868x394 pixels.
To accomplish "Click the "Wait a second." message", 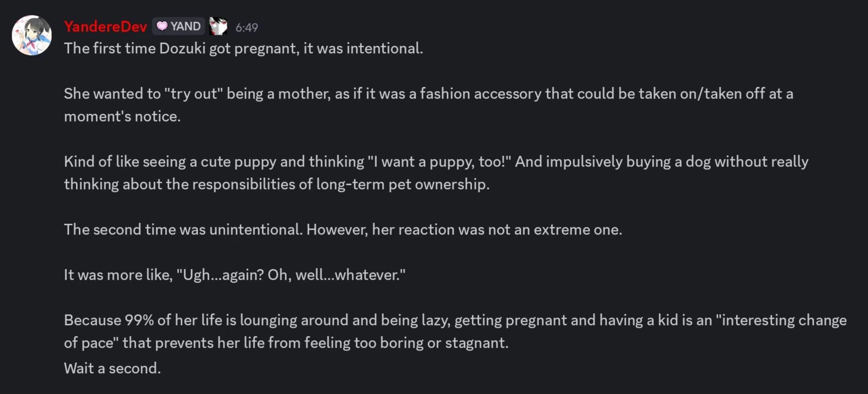I will tap(112, 369).
